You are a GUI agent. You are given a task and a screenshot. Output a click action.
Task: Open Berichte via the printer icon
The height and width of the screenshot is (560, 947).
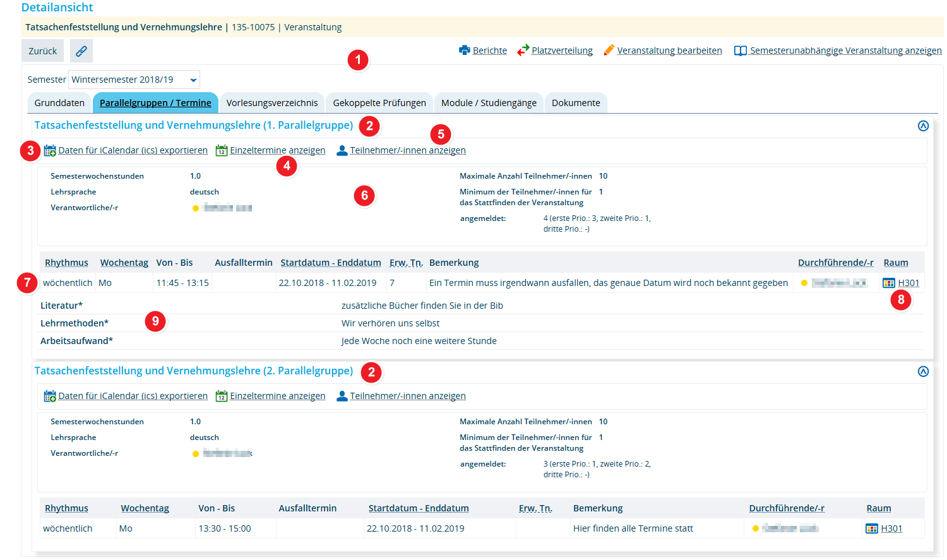pyautogui.click(x=465, y=51)
